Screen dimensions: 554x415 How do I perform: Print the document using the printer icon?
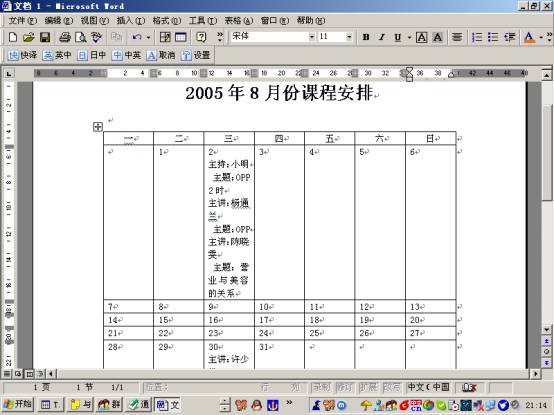point(65,37)
